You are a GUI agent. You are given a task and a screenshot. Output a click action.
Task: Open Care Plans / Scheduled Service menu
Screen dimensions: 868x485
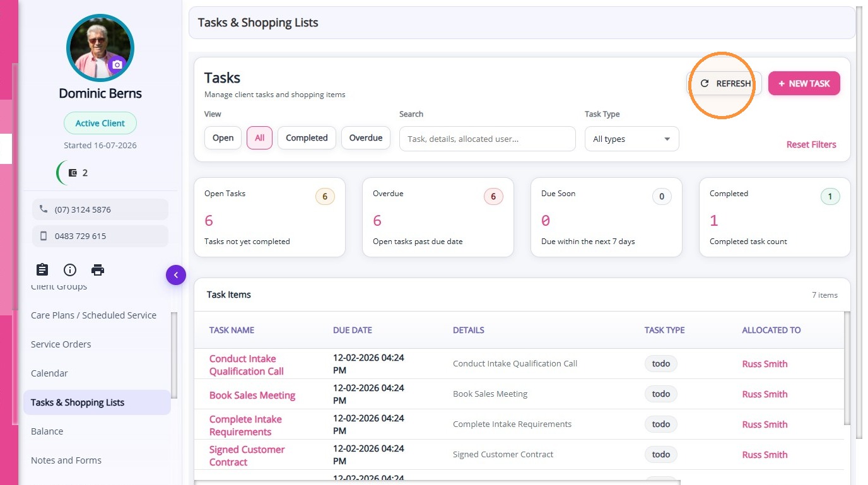coord(93,315)
